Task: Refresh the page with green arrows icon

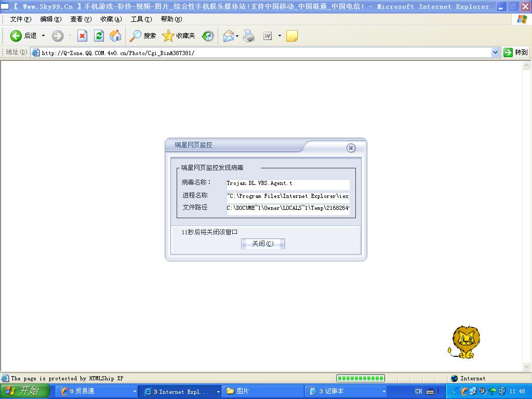Action: tap(99, 36)
